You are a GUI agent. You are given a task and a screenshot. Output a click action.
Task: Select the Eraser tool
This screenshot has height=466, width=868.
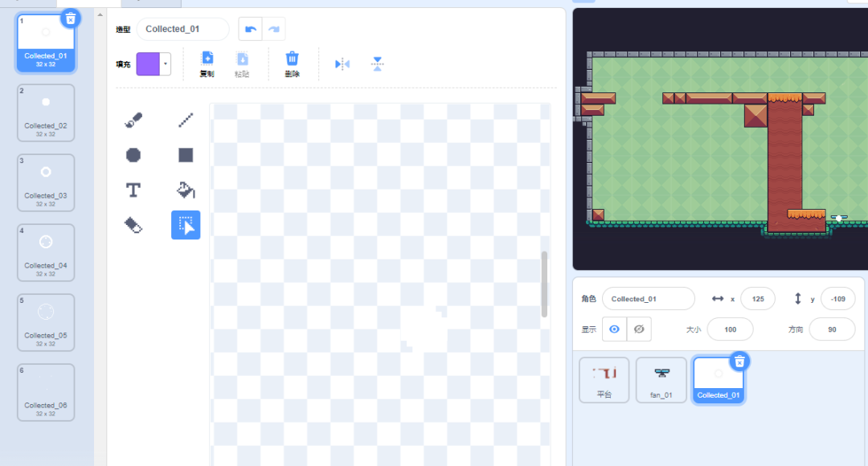point(133,225)
